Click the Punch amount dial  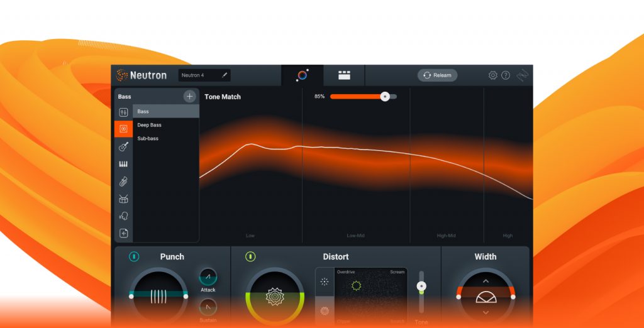tap(158, 295)
